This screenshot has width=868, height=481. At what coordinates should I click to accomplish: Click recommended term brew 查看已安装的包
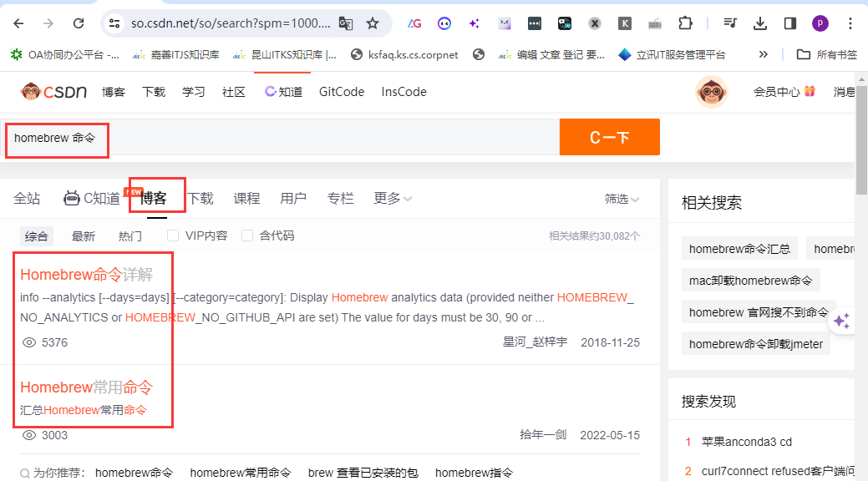tap(363, 473)
